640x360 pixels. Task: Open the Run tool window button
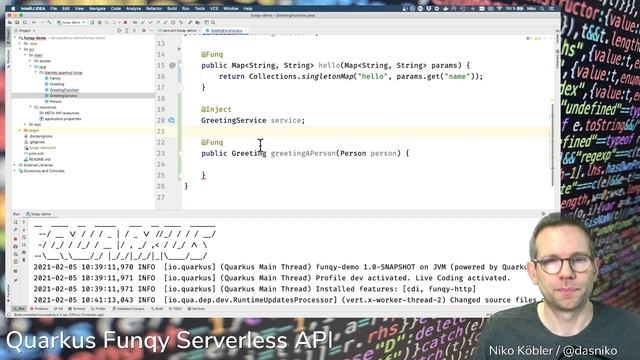[19, 309]
